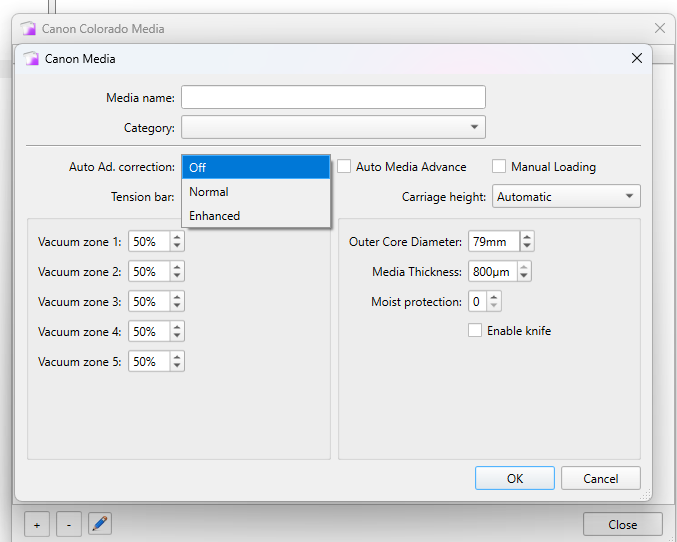Select Normal in Auto Ad. correction list
This screenshot has width=677, height=542.
coord(256,192)
